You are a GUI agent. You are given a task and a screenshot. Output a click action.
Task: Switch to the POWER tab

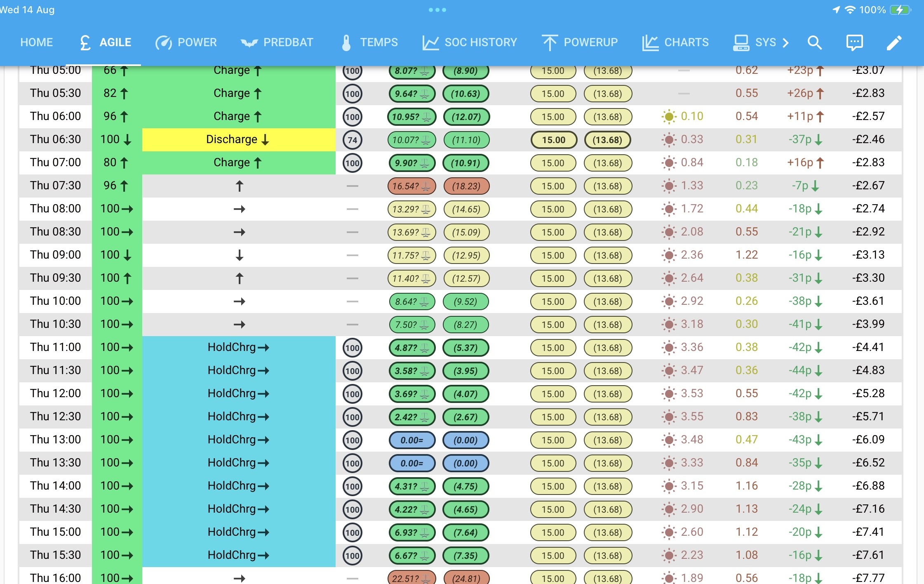186,42
